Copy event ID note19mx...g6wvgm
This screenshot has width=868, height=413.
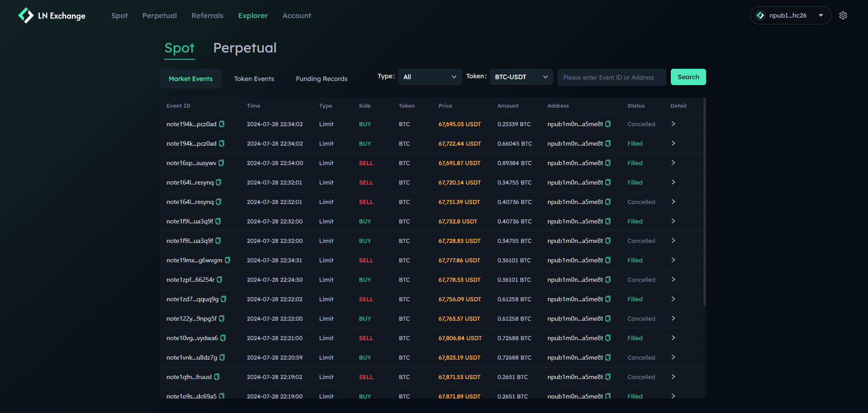click(x=228, y=260)
